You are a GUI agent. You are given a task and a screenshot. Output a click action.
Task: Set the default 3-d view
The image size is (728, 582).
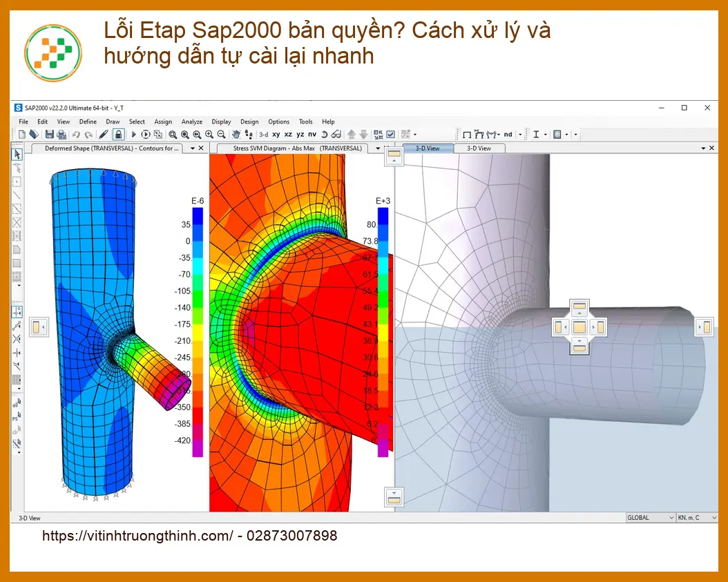(264, 135)
